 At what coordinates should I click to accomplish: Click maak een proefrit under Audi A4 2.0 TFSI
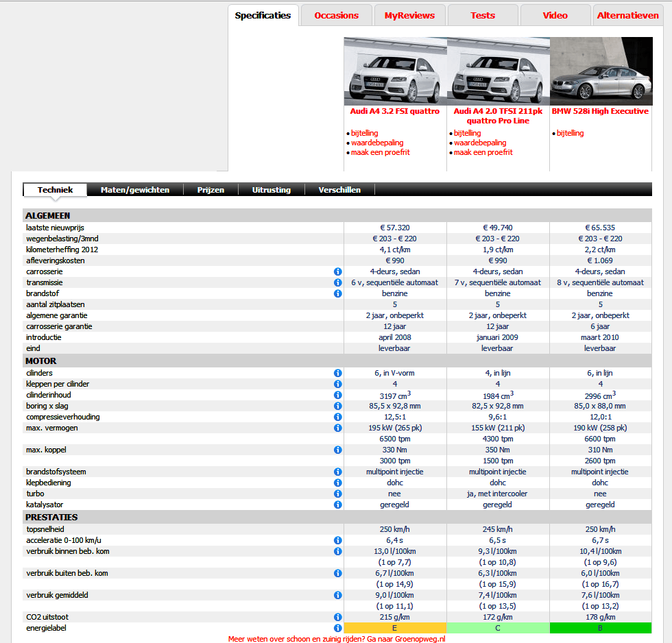pos(483,152)
